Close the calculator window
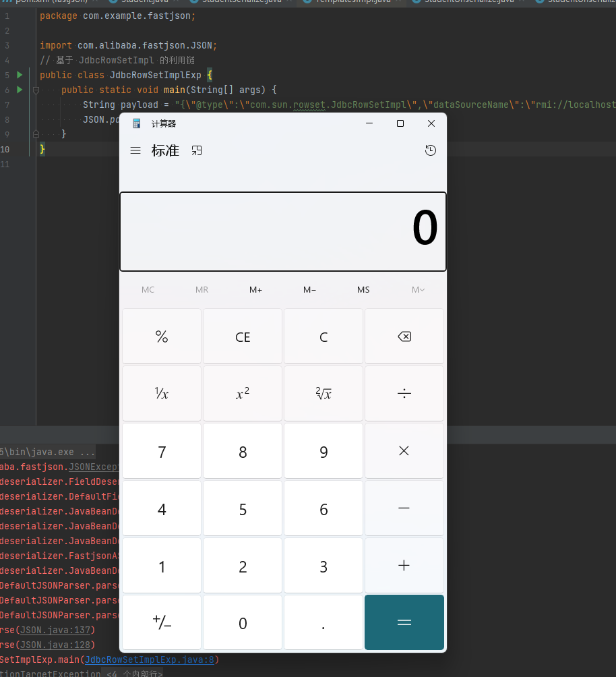The image size is (616, 677). (x=431, y=123)
